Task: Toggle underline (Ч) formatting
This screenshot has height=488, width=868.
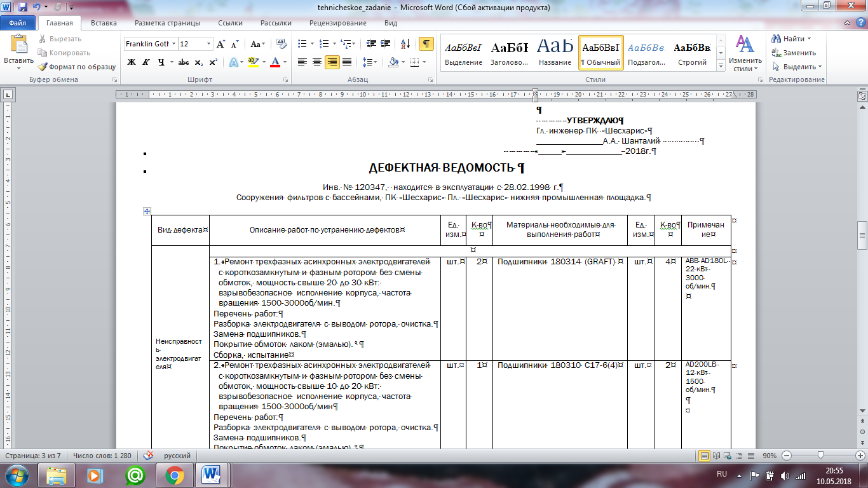Action: (x=161, y=62)
